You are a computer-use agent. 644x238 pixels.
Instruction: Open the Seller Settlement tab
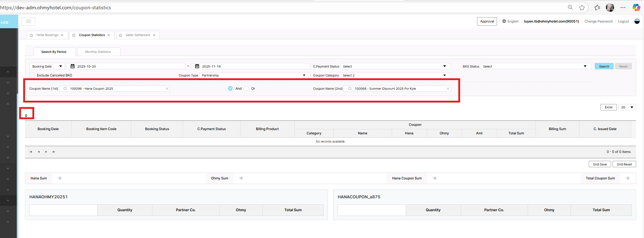click(x=138, y=35)
